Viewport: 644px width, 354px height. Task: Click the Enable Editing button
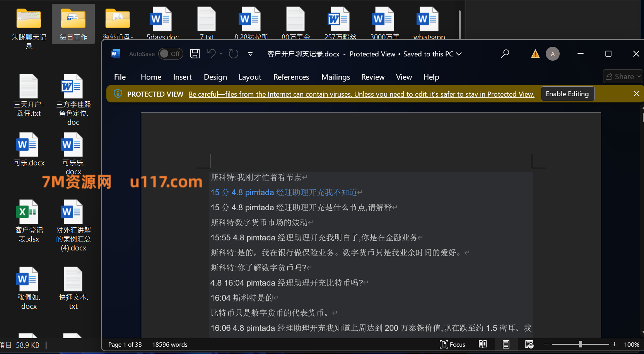pyautogui.click(x=567, y=94)
